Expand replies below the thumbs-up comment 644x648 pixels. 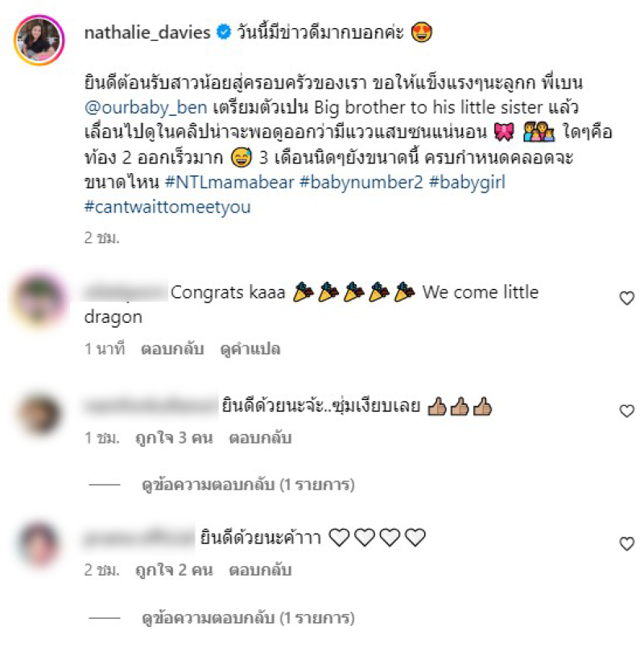248,485
